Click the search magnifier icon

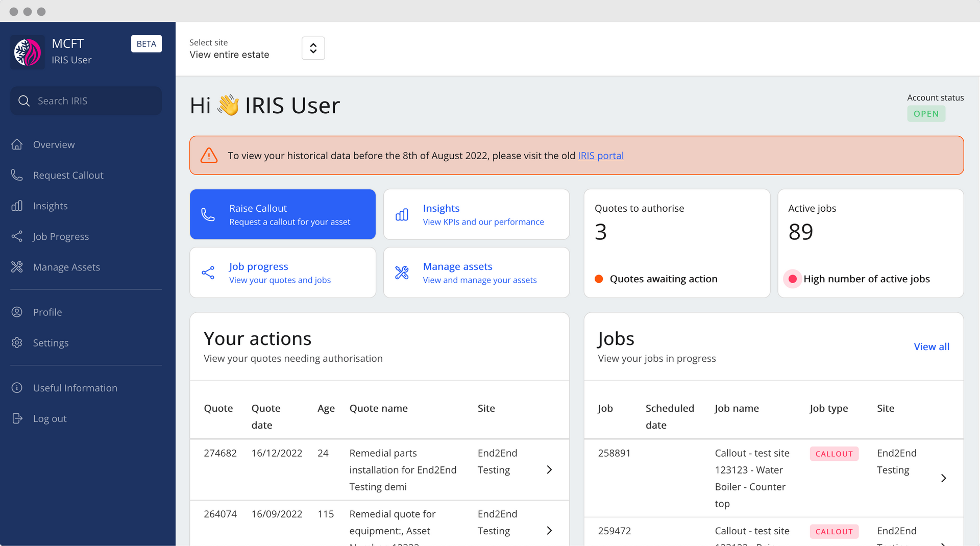24,101
